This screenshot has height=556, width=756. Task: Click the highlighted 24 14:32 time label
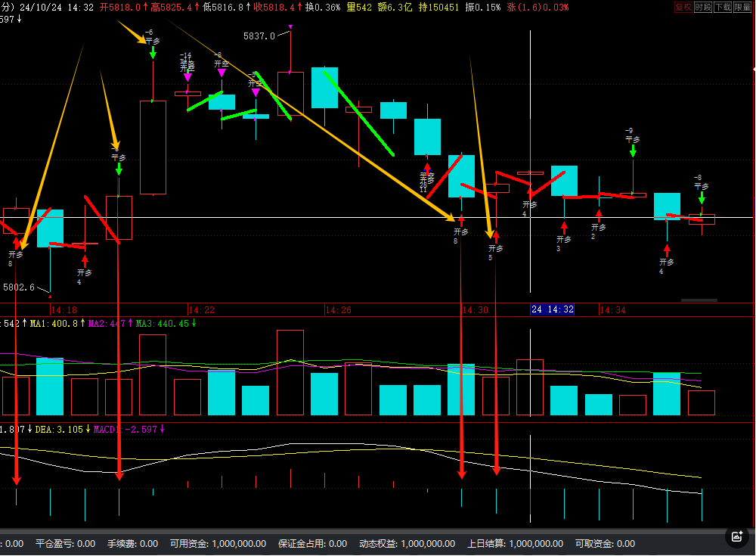(553, 309)
